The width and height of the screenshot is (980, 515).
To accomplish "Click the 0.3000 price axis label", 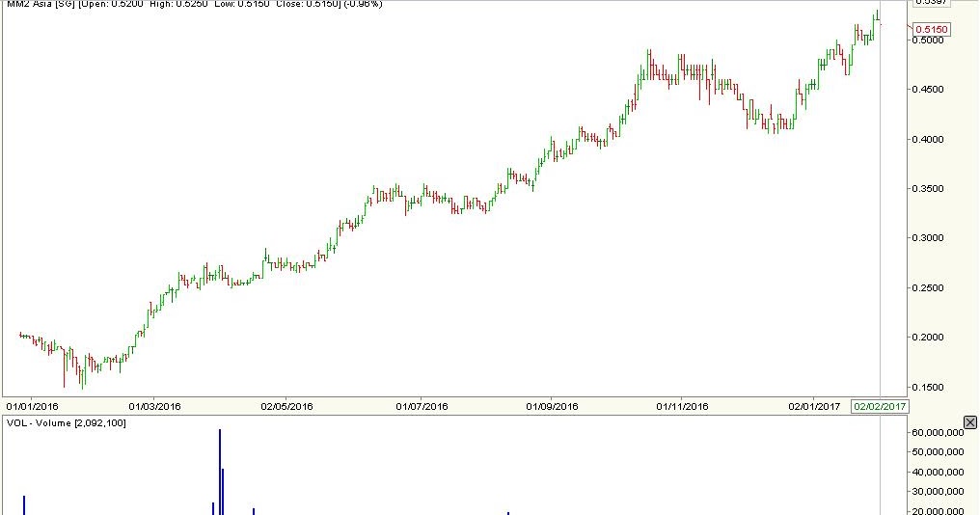I will (928, 238).
